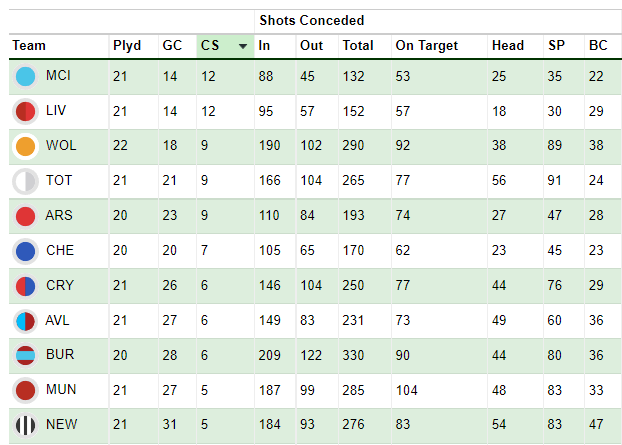This screenshot has width=622, height=445.
Task: Click the BC column header
Action: point(598,45)
